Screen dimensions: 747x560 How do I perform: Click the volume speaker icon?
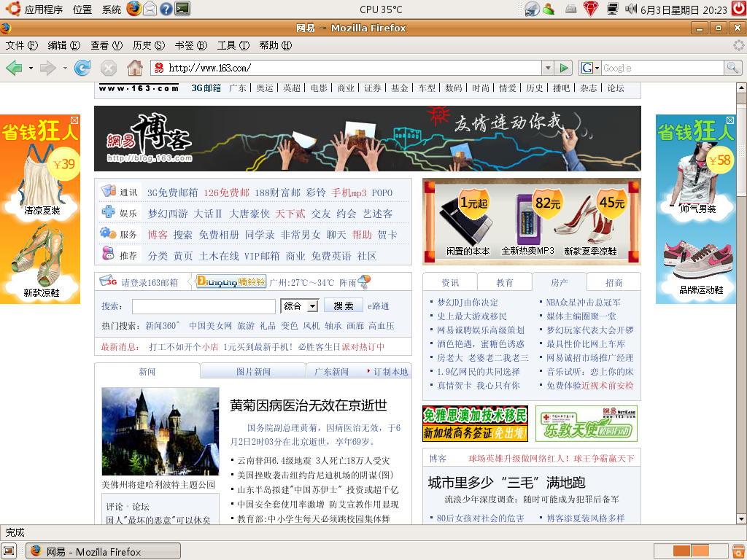(x=631, y=9)
